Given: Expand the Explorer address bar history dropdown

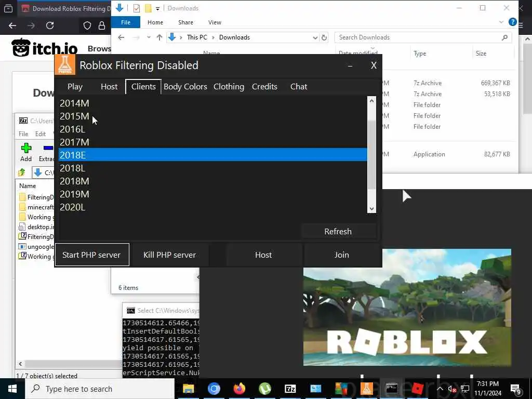Looking at the screenshot, I should point(315,37).
